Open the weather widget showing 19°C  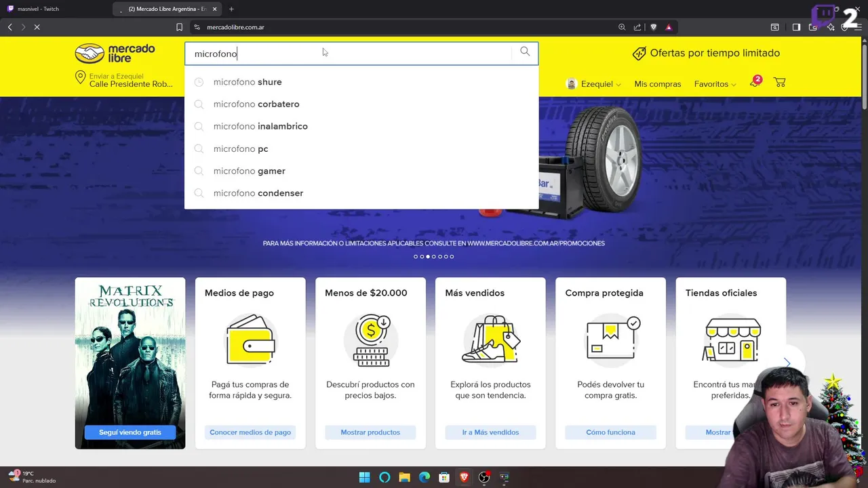pos(32,477)
